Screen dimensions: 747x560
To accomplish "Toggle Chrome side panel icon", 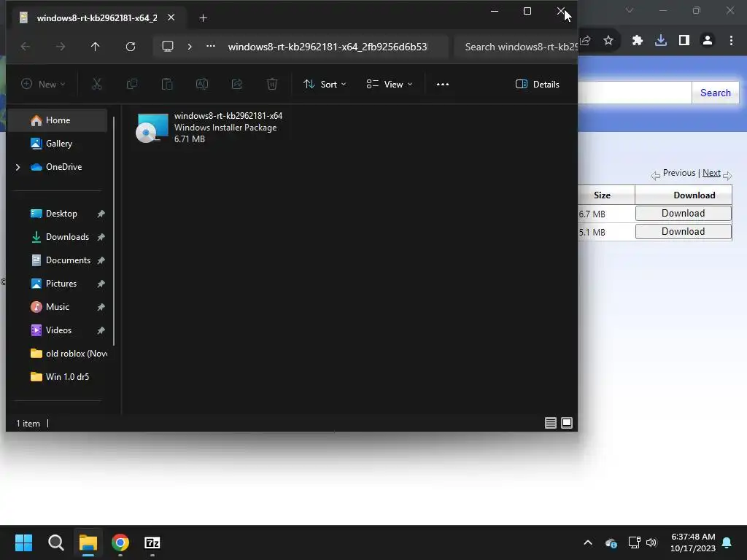I will pyautogui.click(x=684, y=41).
